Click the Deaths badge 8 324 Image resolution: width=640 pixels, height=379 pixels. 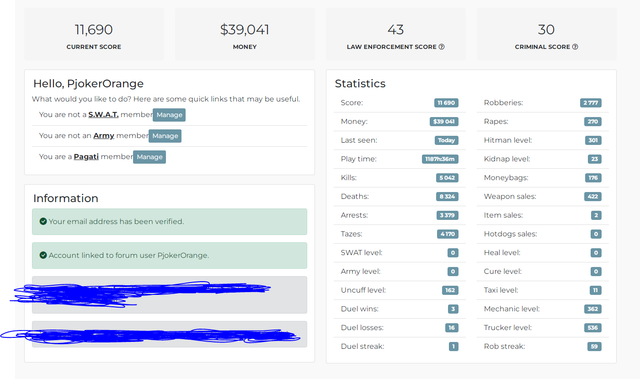[x=447, y=197]
